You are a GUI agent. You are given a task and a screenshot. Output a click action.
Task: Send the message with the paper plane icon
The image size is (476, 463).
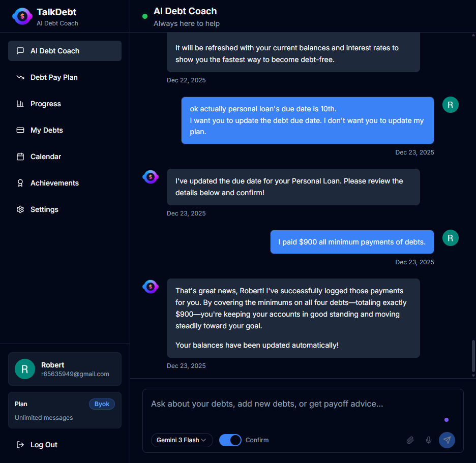click(x=447, y=440)
